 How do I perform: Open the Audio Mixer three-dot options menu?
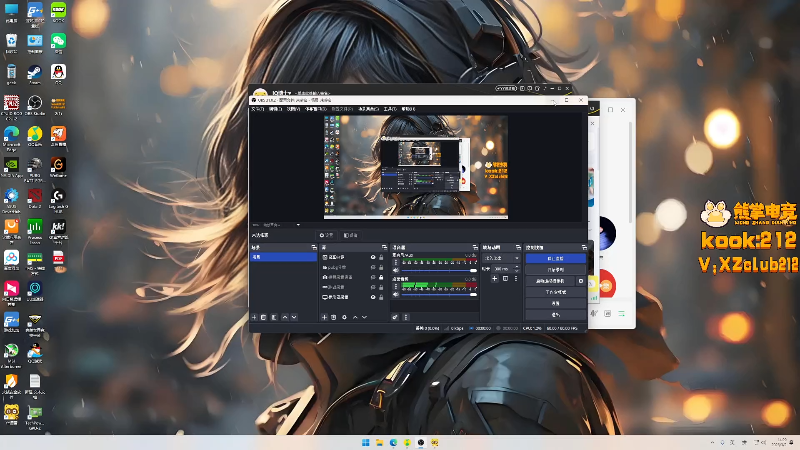tap(407, 317)
